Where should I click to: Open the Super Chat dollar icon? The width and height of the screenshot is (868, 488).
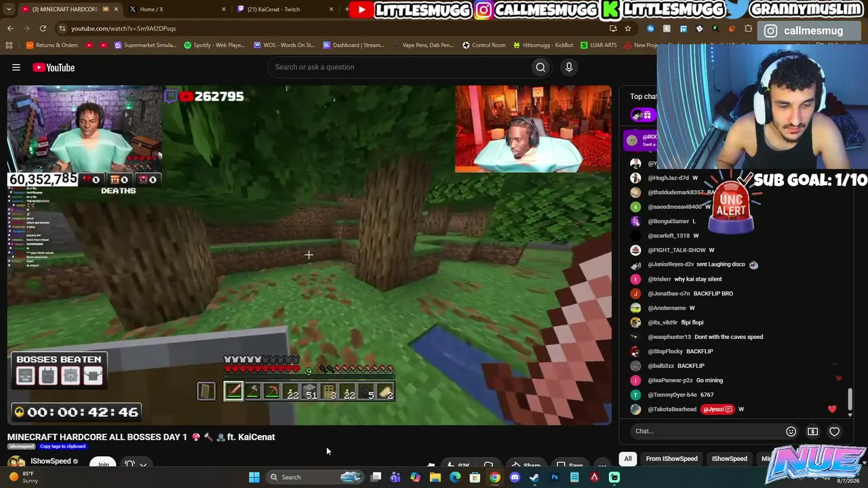(812, 431)
